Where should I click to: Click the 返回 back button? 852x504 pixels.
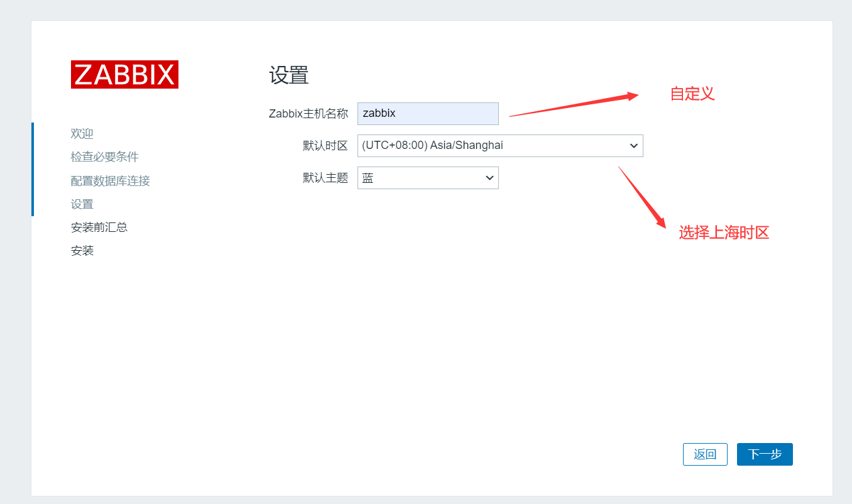coord(705,454)
